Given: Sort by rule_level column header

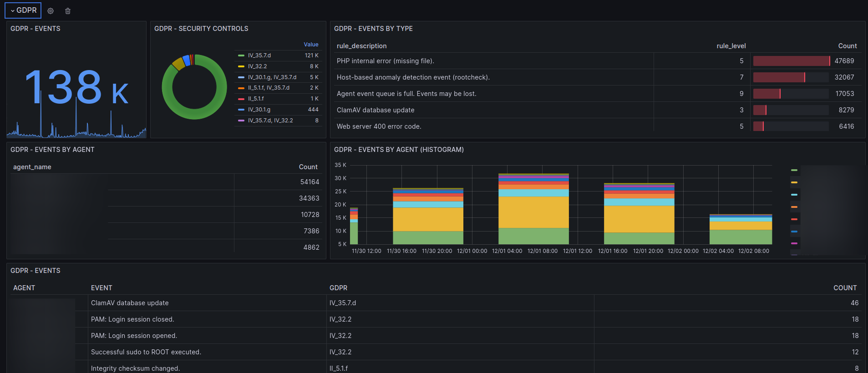Looking at the screenshot, I should click(731, 46).
